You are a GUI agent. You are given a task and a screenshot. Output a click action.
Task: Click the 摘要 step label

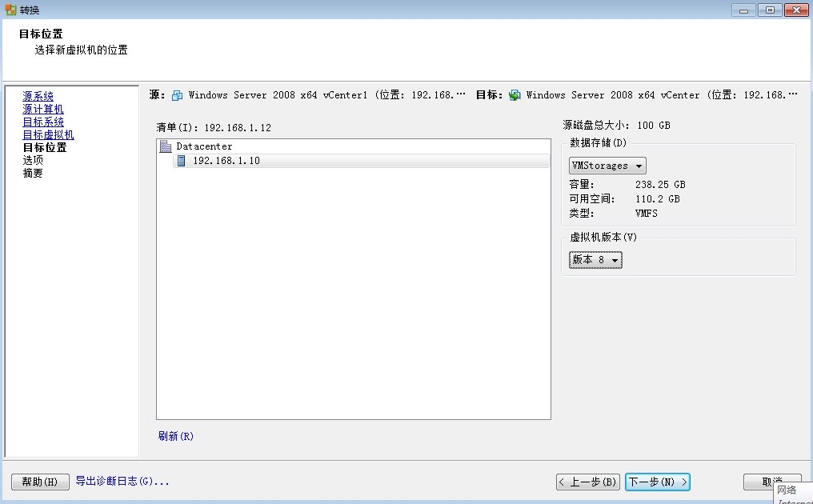33,173
